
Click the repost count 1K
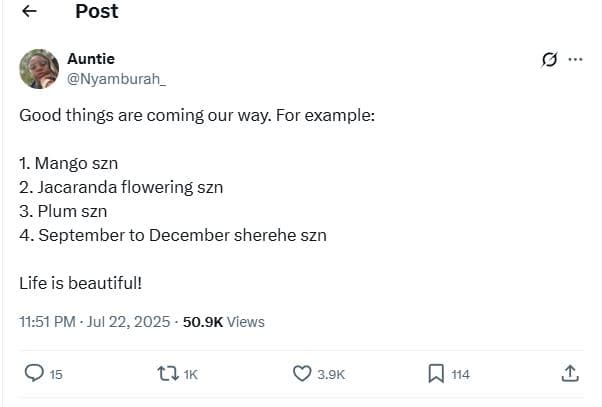pos(191,374)
